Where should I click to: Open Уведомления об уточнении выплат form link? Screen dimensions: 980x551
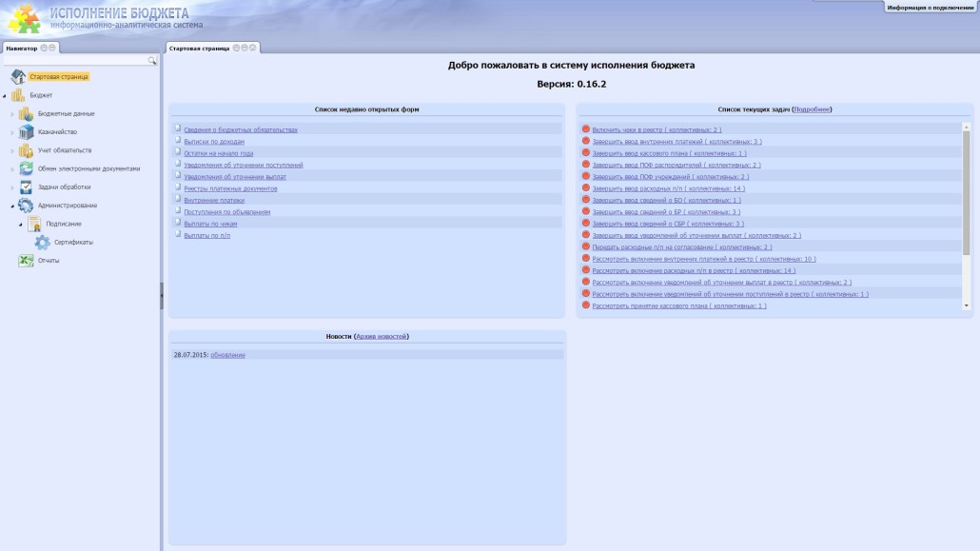tap(235, 177)
